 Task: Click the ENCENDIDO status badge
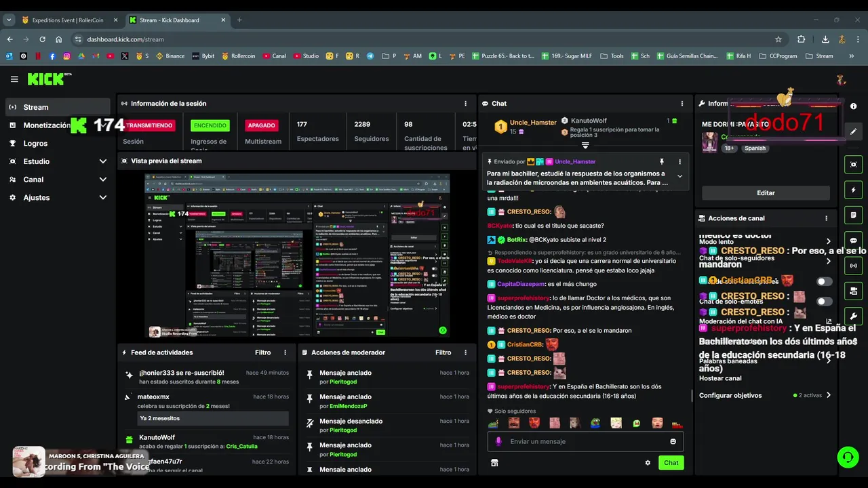click(x=210, y=125)
